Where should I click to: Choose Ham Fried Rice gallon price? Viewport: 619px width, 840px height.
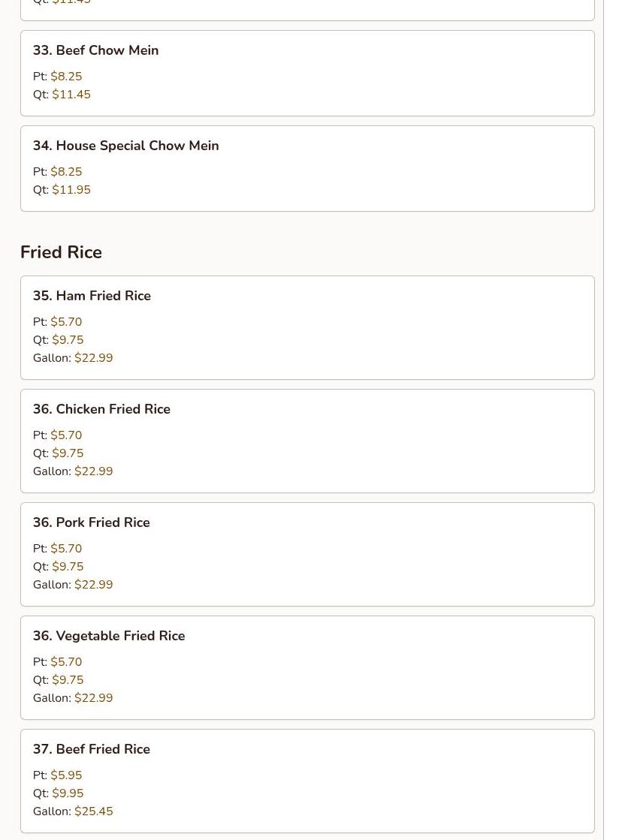(x=93, y=358)
